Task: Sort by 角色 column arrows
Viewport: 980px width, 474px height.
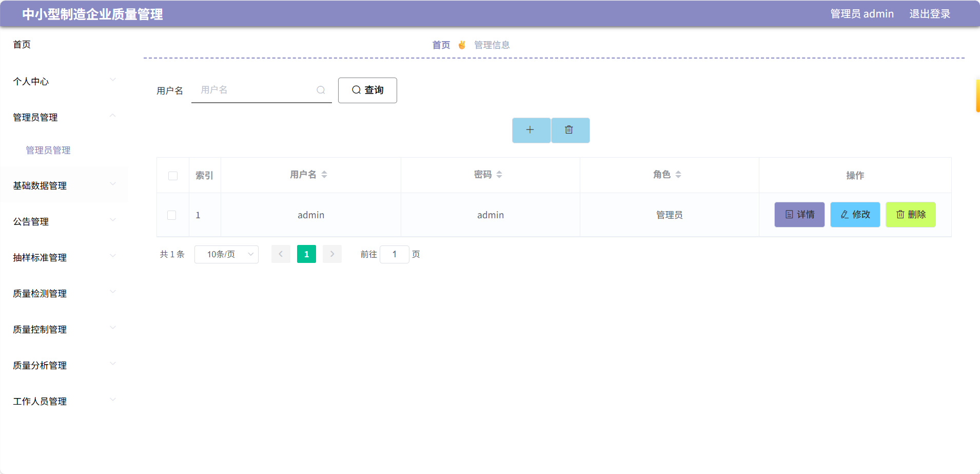Action: tap(678, 175)
